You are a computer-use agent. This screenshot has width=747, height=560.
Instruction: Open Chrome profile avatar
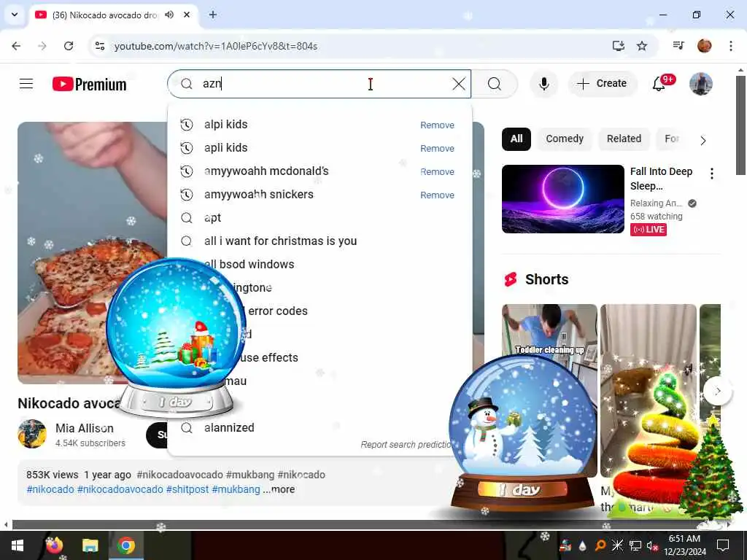(x=704, y=46)
